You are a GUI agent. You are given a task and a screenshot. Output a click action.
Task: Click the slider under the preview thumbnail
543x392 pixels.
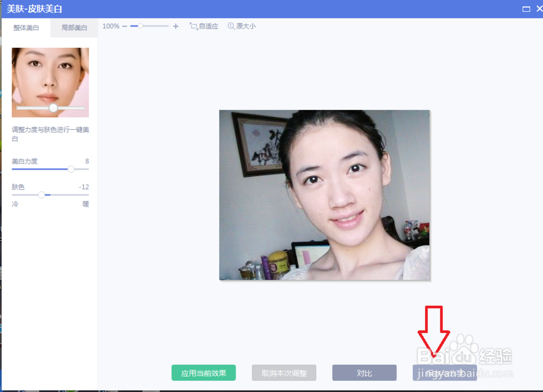tap(54, 108)
